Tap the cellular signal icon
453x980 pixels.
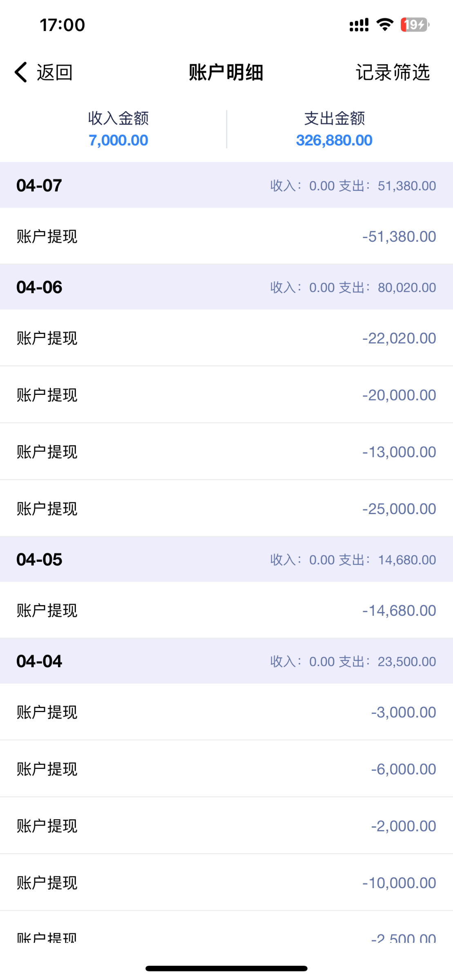pos(359,25)
